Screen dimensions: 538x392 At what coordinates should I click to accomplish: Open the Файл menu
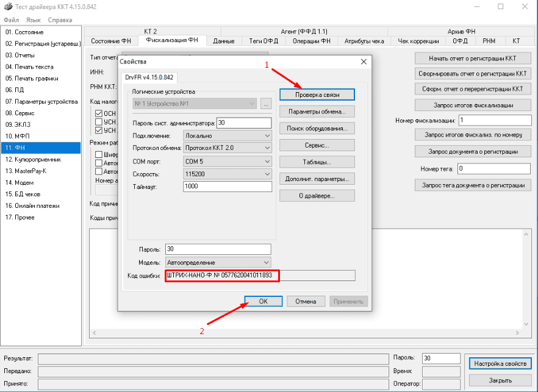[x=10, y=20]
